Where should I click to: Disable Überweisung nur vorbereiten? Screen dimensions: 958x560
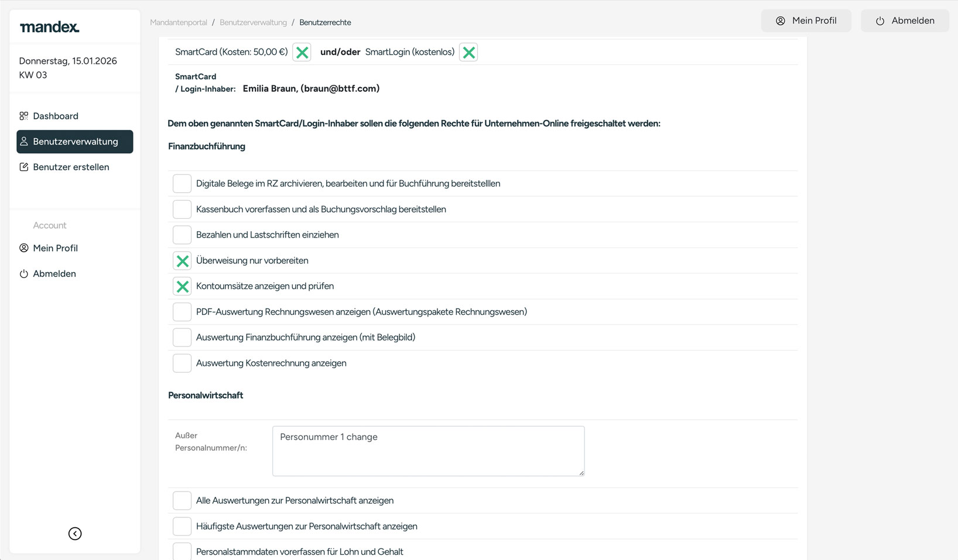(182, 261)
